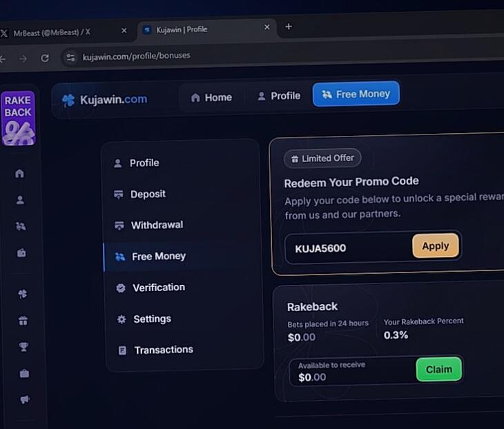Click the site settings icon in address bar
504x429 pixels.
tap(70, 58)
